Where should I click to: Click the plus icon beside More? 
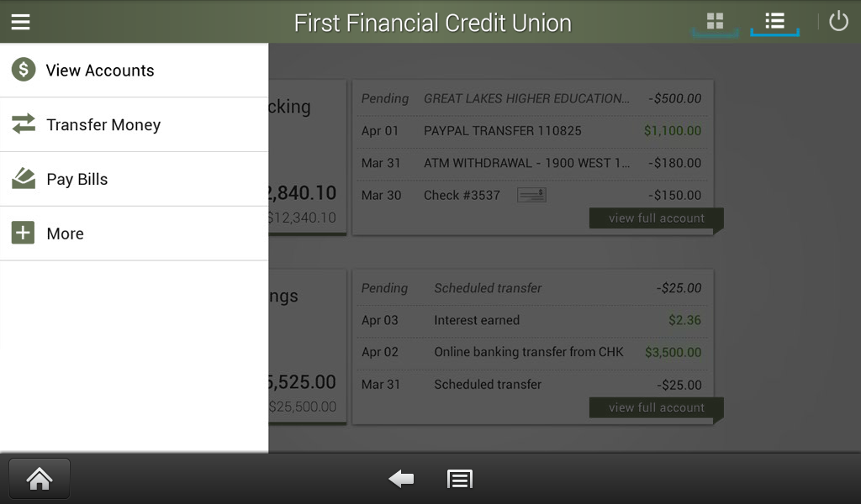(x=23, y=233)
